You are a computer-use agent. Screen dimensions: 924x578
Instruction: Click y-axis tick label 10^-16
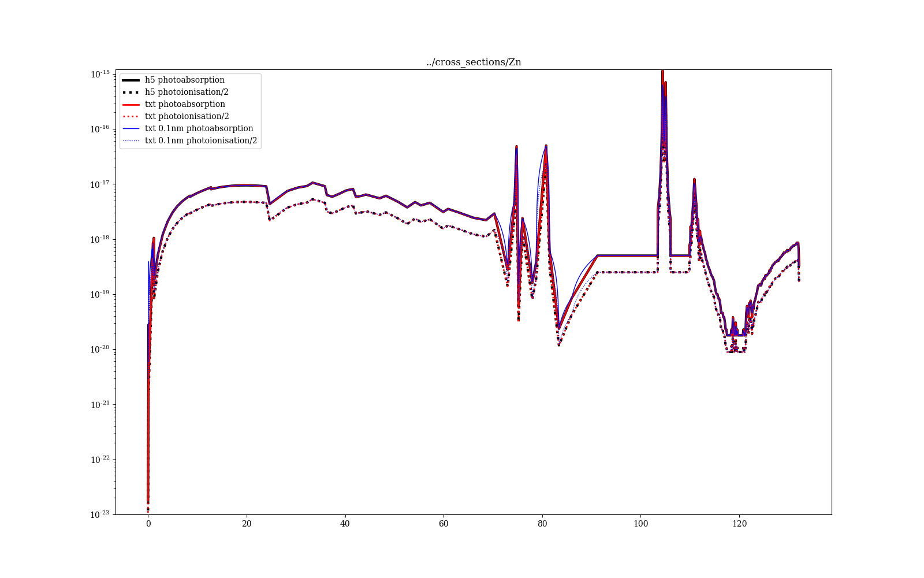tap(100, 129)
